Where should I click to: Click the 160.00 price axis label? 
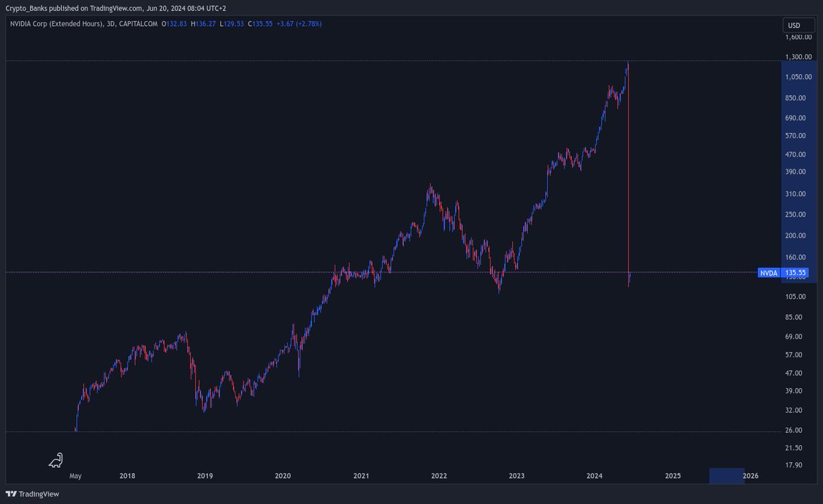pyautogui.click(x=796, y=258)
